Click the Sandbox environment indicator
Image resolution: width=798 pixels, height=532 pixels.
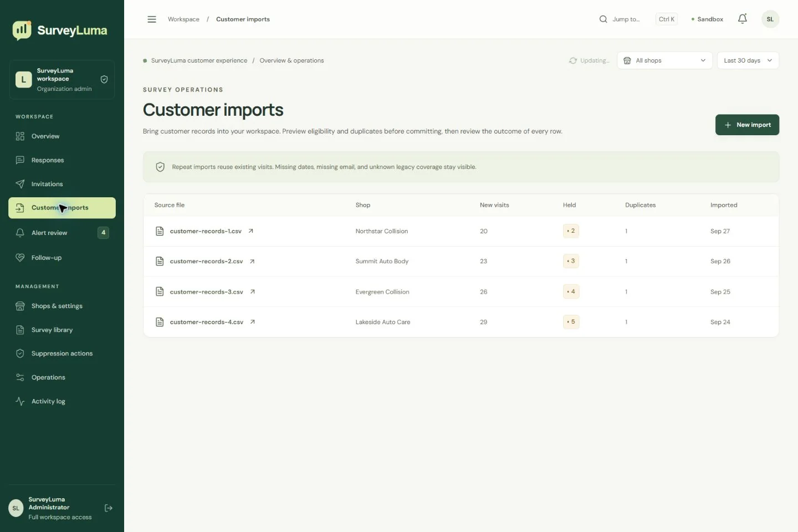pyautogui.click(x=707, y=19)
